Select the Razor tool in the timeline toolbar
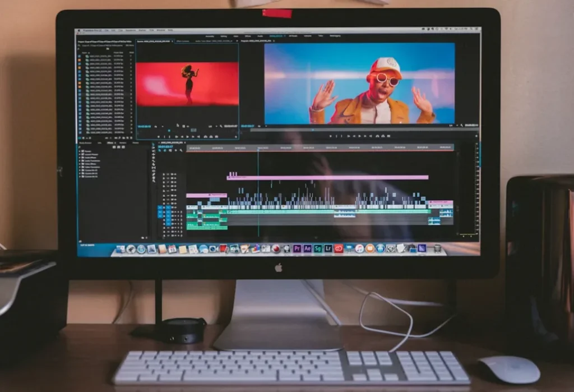The height and width of the screenshot is (392, 574). tap(153, 166)
